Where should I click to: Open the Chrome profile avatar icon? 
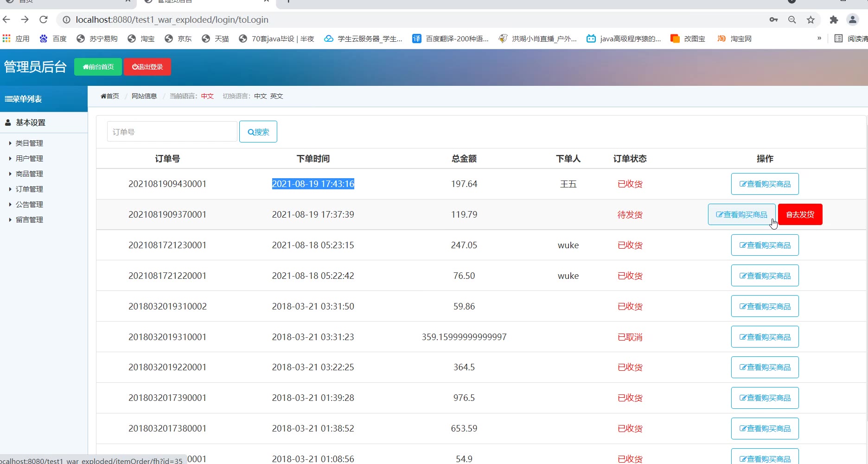click(852, 19)
